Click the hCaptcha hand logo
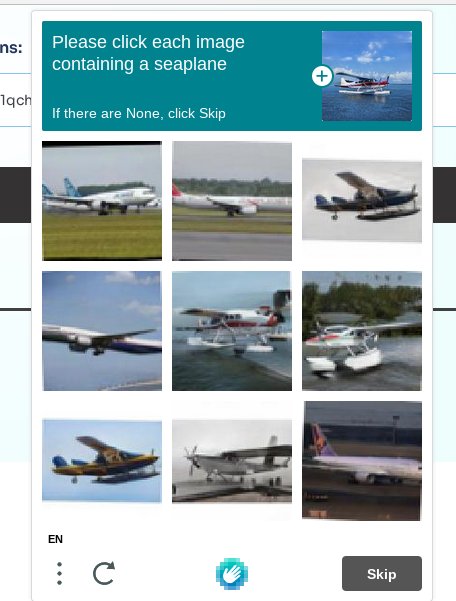This screenshot has width=456, height=601. point(232,574)
